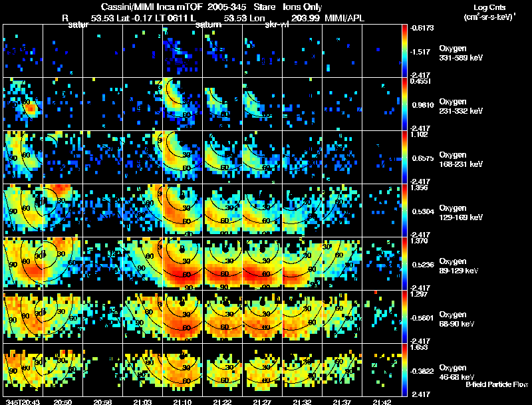This screenshot has height=405, width=532.
Task: Click the '1.297' colorbar value
Action: pyautogui.click(x=419, y=294)
